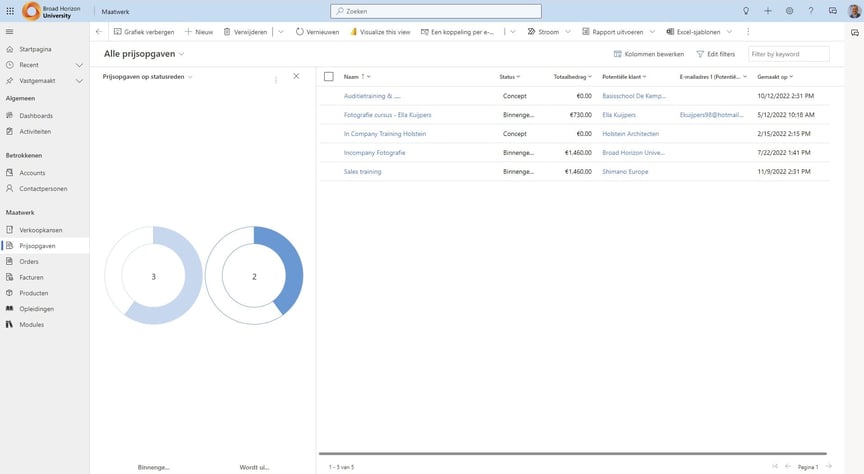Click the Filter by keyword field

tap(789, 54)
